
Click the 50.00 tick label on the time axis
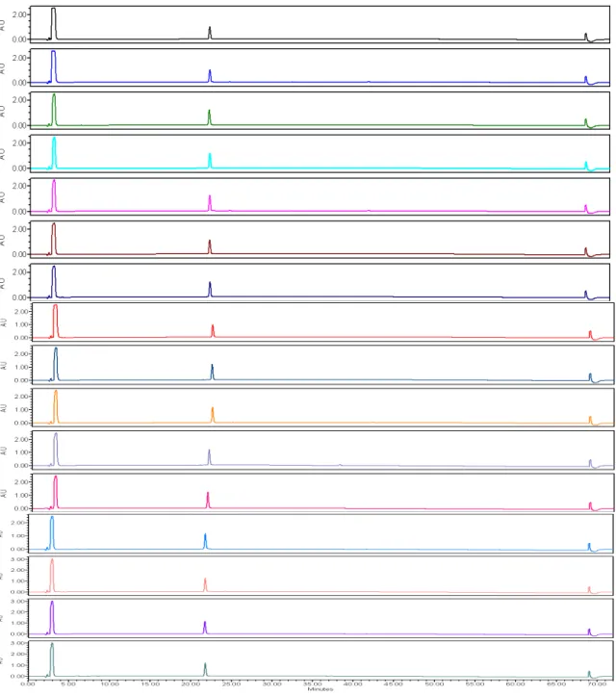pyautogui.click(x=434, y=684)
